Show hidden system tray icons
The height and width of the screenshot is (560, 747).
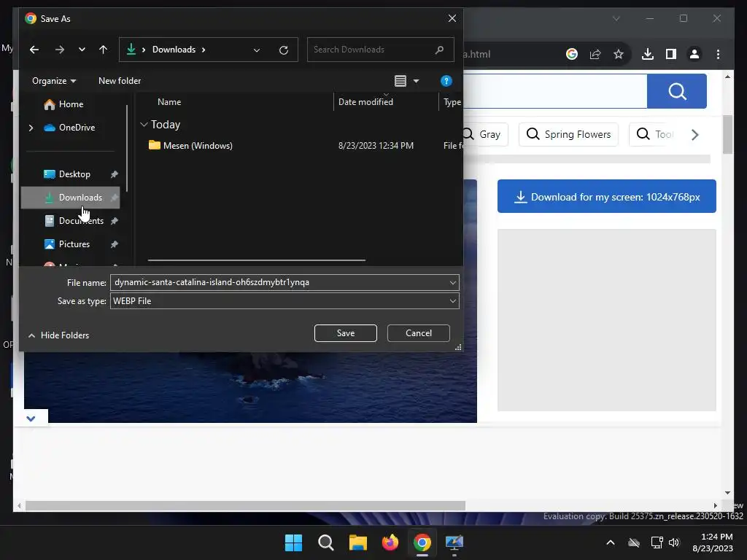click(611, 542)
